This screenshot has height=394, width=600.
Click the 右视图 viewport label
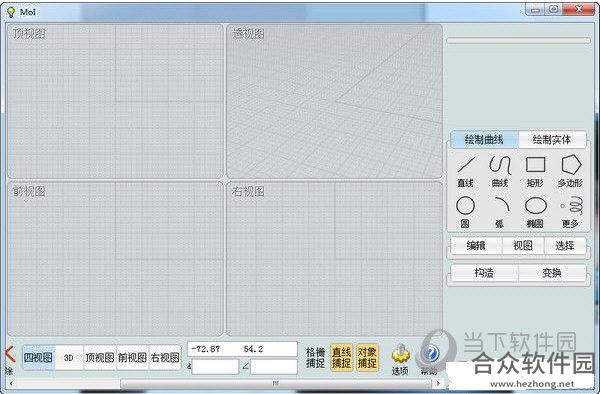coord(248,191)
